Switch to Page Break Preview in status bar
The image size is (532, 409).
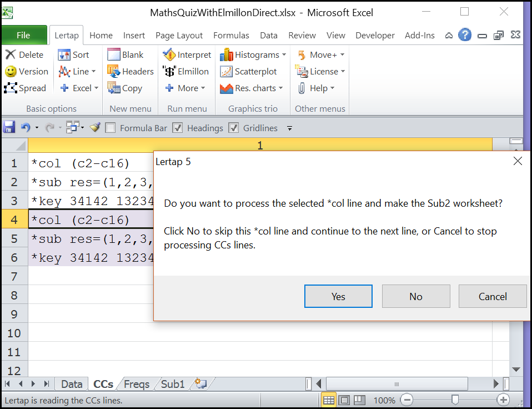pos(359,400)
